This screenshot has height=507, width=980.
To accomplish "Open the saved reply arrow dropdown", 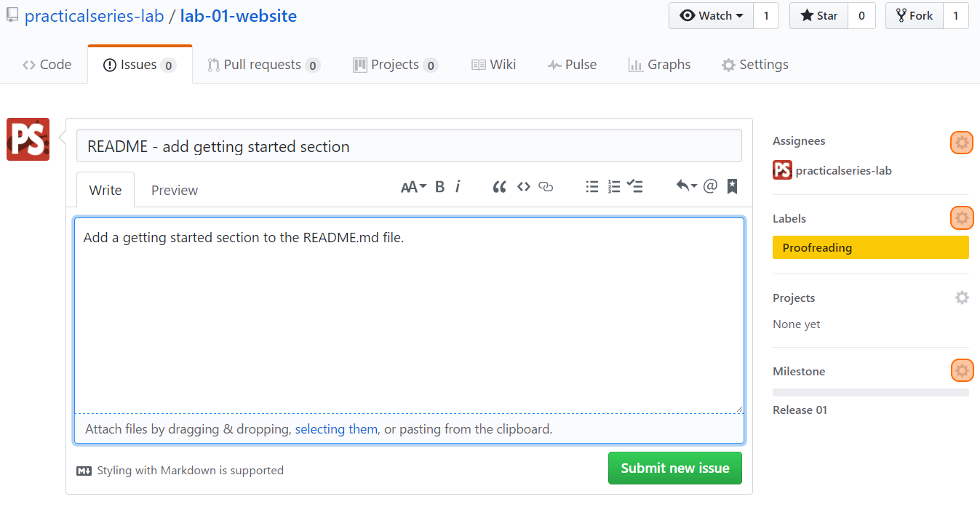I will (x=686, y=186).
